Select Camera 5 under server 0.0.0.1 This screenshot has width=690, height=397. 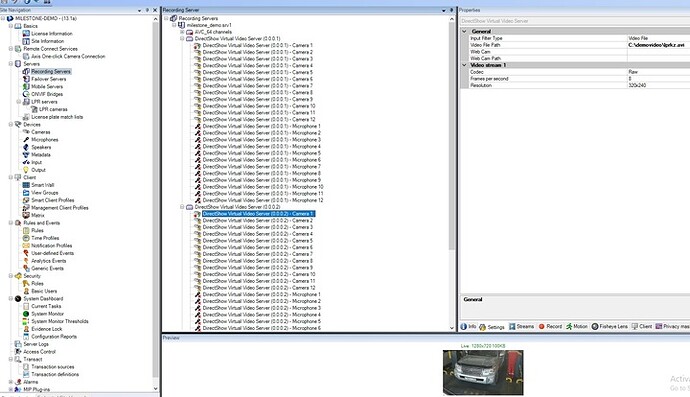click(x=258, y=72)
